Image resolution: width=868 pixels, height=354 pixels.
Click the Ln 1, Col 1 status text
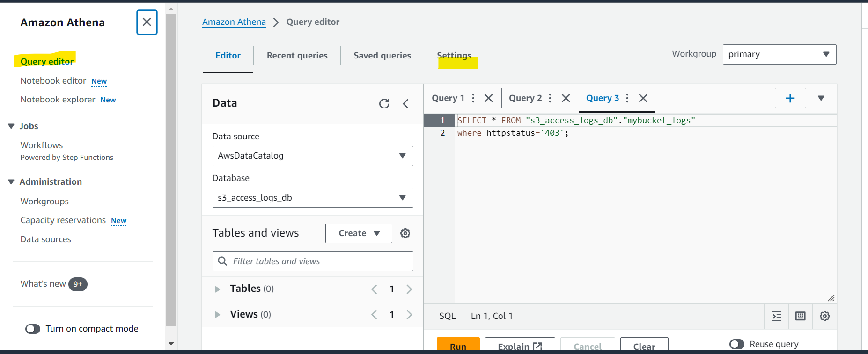pos(492,316)
